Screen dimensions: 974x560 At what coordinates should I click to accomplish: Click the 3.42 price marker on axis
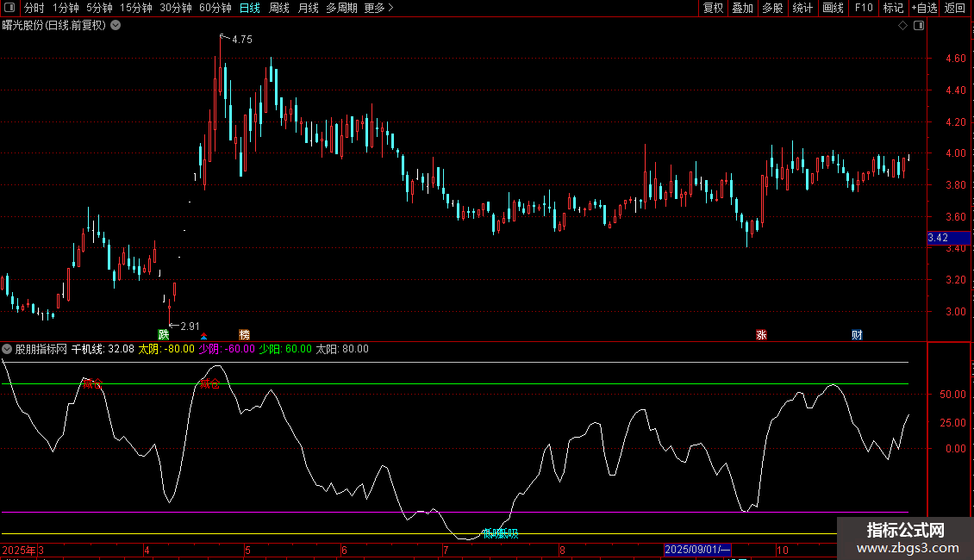938,238
